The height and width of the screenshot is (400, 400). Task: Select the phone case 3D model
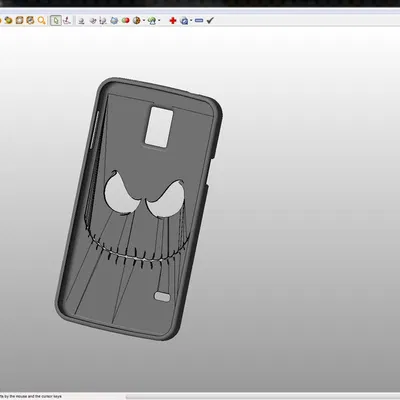(139, 208)
